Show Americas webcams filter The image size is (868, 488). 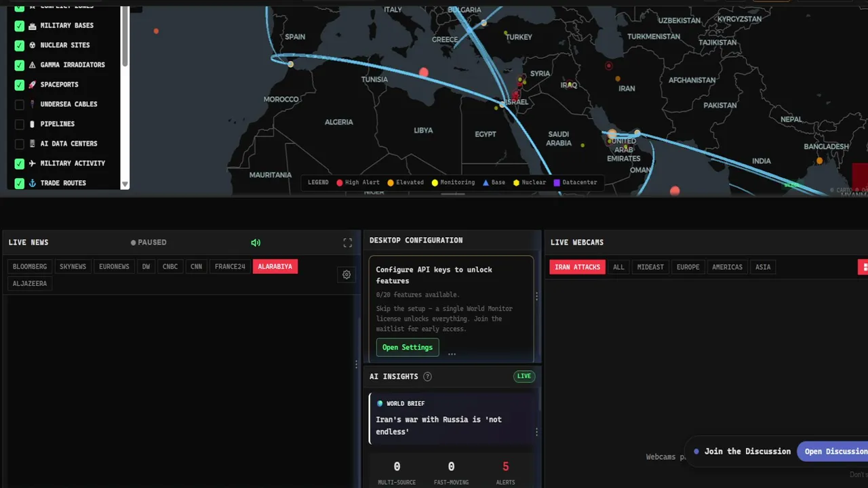click(x=727, y=267)
